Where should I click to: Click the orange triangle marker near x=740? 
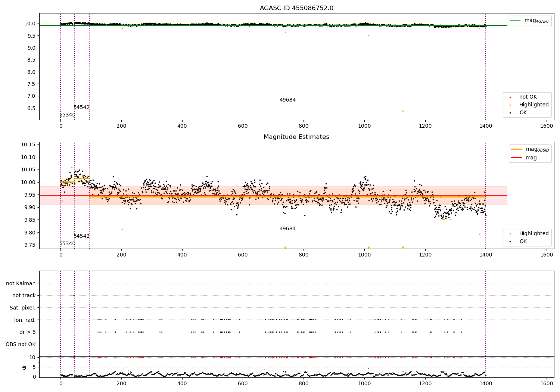pyautogui.click(x=285, y=248)
